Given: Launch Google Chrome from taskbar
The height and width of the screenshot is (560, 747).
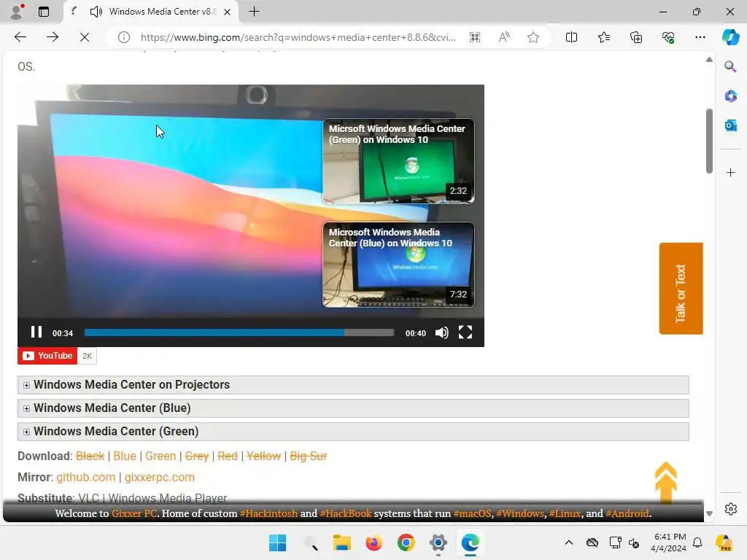Looking at the screenshot, I should point(406,542).
